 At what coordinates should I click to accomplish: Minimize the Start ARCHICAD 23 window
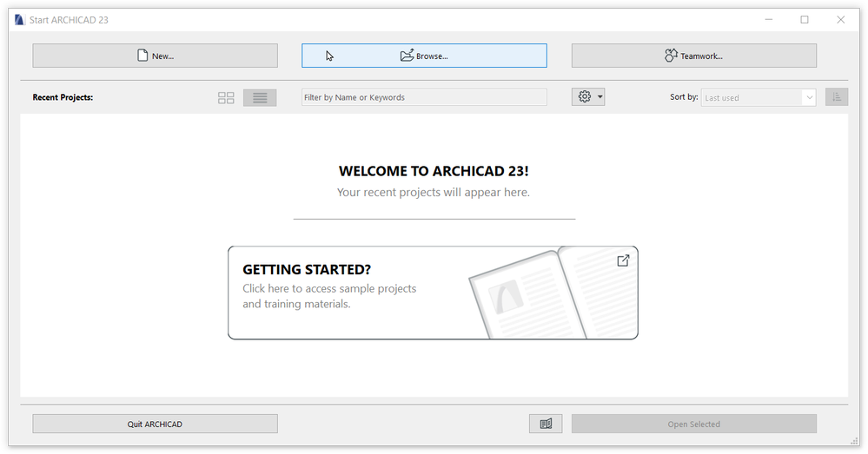[x=769, y=20]
